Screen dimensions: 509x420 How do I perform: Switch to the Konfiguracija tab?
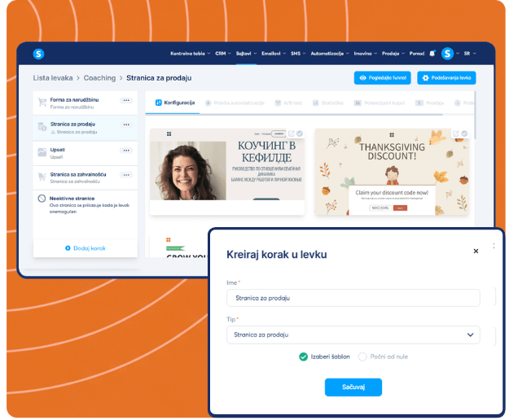175,103
